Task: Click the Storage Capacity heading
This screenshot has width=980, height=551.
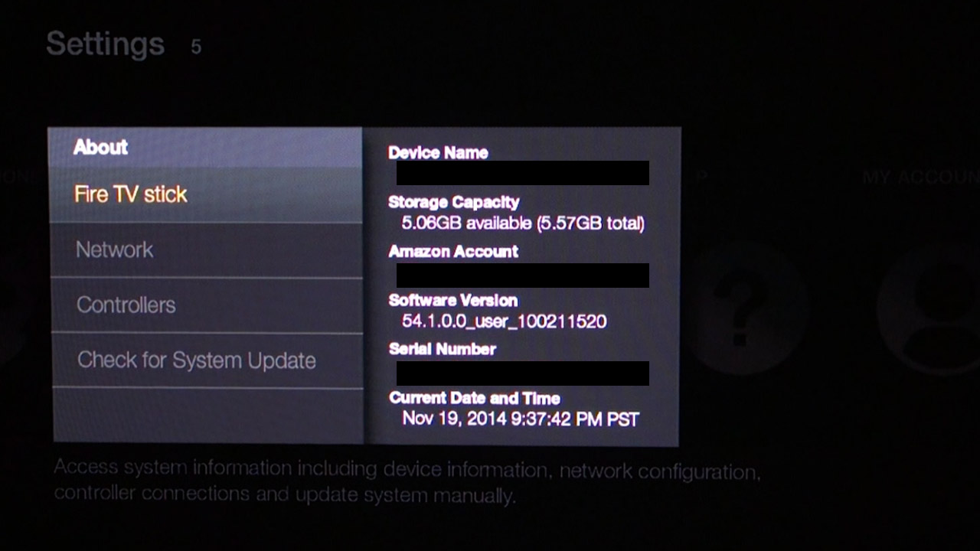Action: (454, 202)
